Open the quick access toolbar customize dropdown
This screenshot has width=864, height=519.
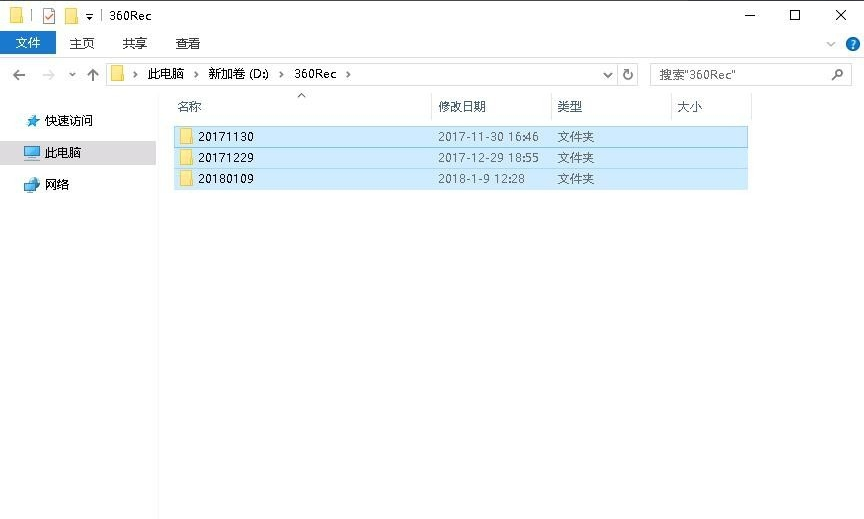89,17
